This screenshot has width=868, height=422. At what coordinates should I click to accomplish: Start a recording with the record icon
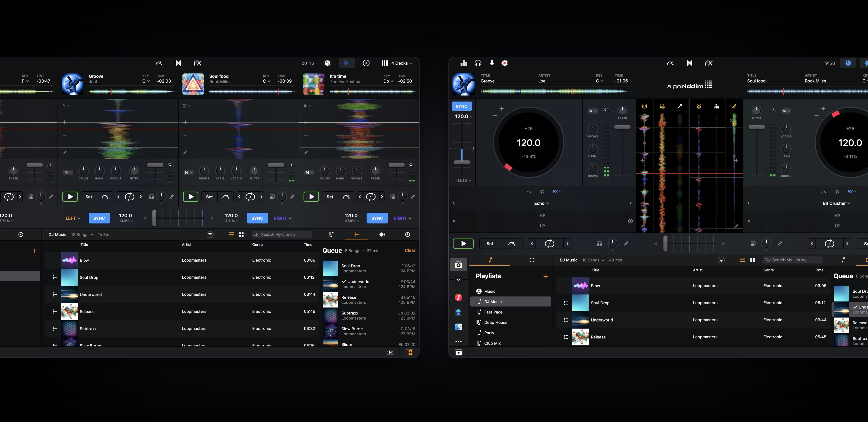505,63
